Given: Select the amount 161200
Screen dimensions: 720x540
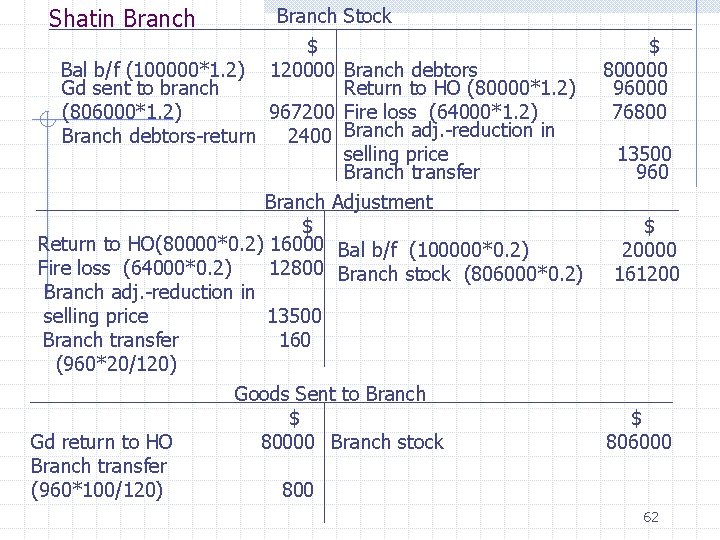Looking at the screenshot, I should pyautogui.click(x=647, y=274).
